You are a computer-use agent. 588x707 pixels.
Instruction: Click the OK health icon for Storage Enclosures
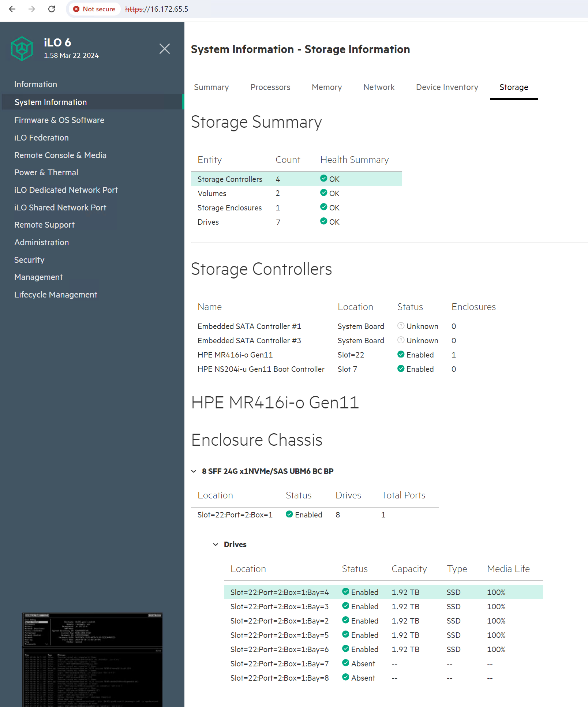tap(323, 207)
